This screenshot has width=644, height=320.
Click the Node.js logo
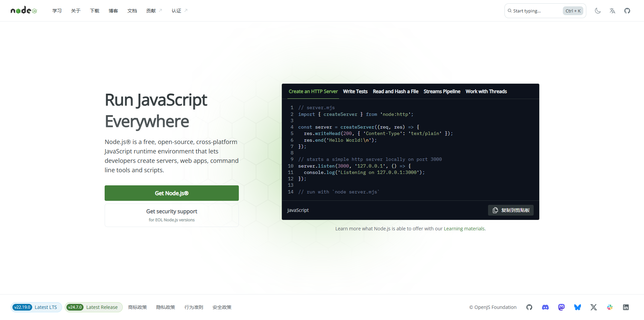point(24,10)
